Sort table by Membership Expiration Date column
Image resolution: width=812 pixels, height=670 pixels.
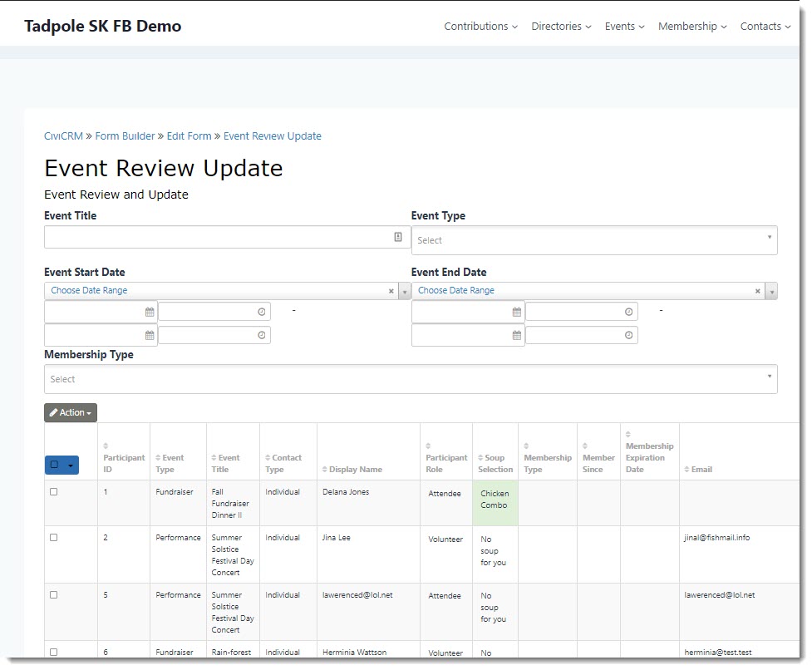click(649, 452)
